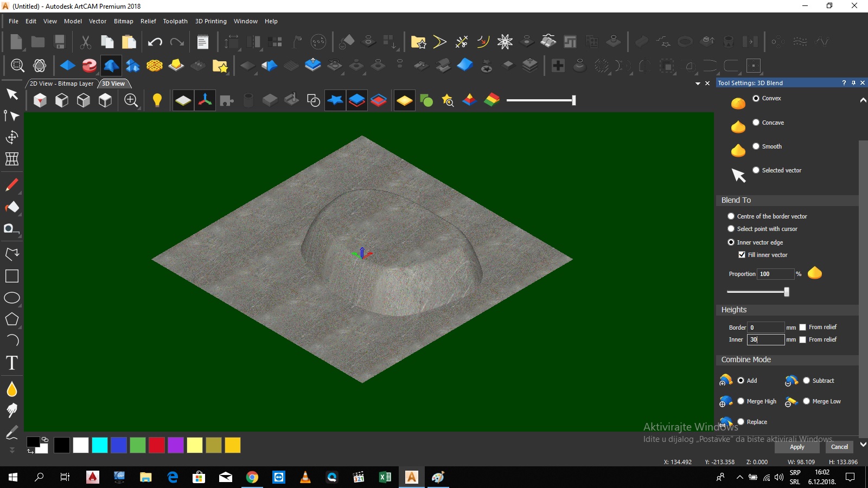This screenshot has height=488, width=868.
Task: Open the Toolpath menu
Action: click(175, 21)
